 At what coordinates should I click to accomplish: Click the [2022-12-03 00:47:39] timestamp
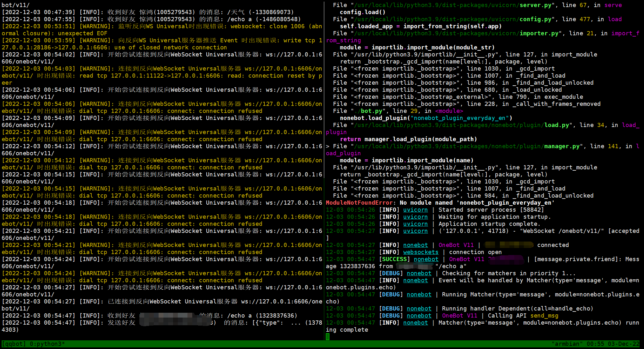38,12
